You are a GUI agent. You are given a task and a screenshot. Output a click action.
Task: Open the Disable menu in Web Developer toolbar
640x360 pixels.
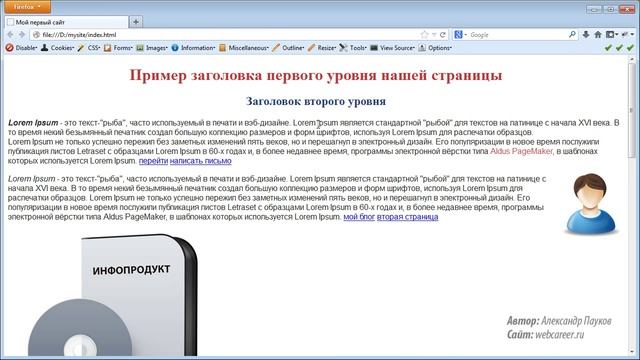(x=27, y=48)
